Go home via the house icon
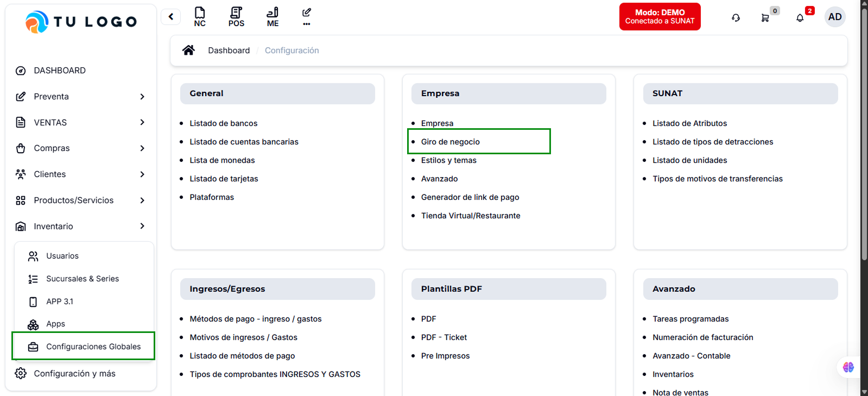 (188, 51)
